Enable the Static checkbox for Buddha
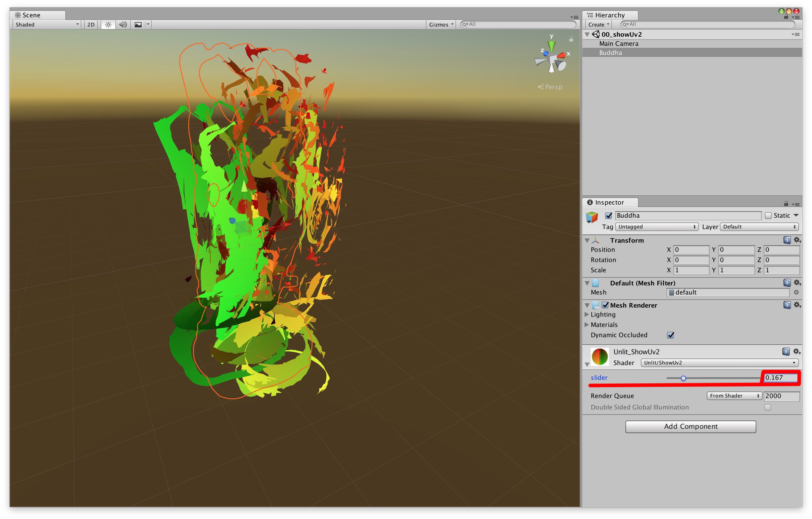This screenshot has width=812, height=519. point(768,215)
